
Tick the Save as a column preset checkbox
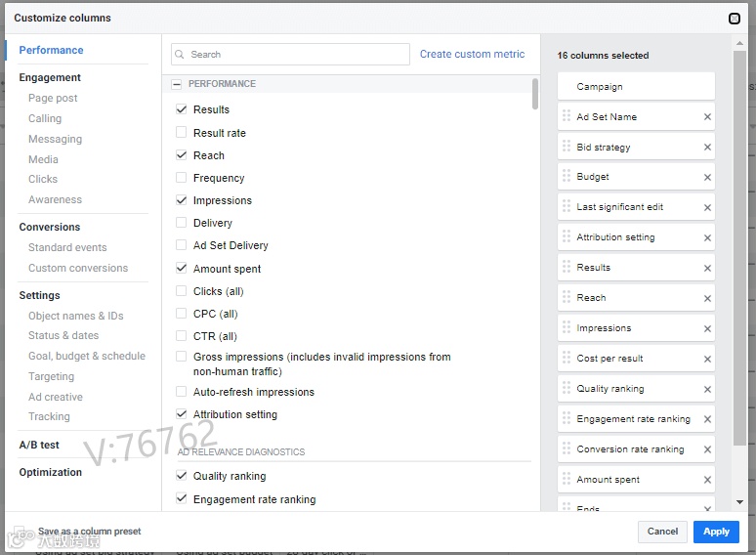(x=20, y=532)
